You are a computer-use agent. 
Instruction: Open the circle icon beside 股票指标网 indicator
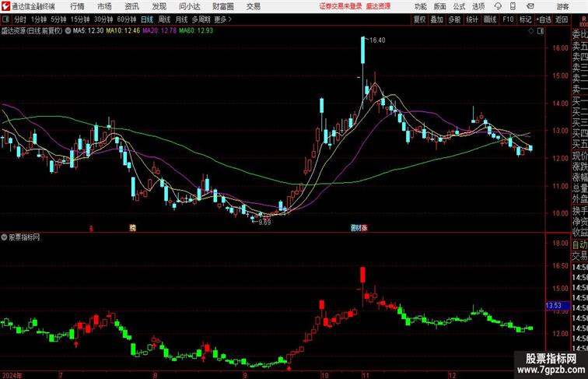coord(5,237)
